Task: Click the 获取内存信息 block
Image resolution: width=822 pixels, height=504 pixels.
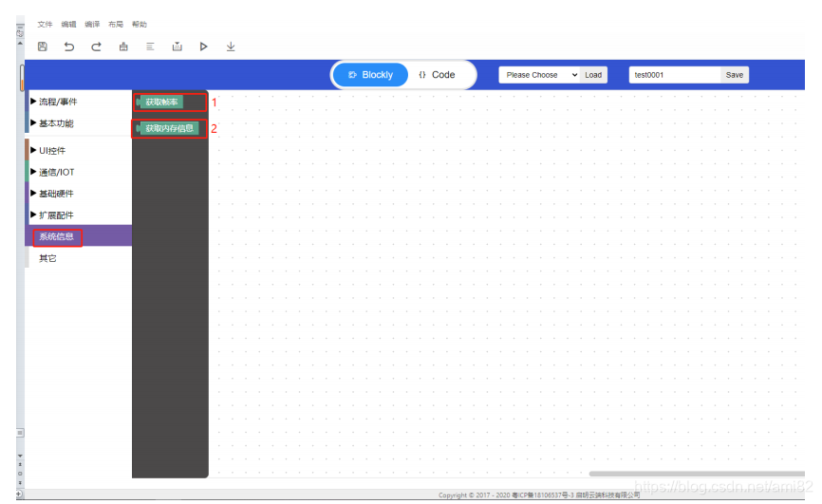Action: coord(167,128)
